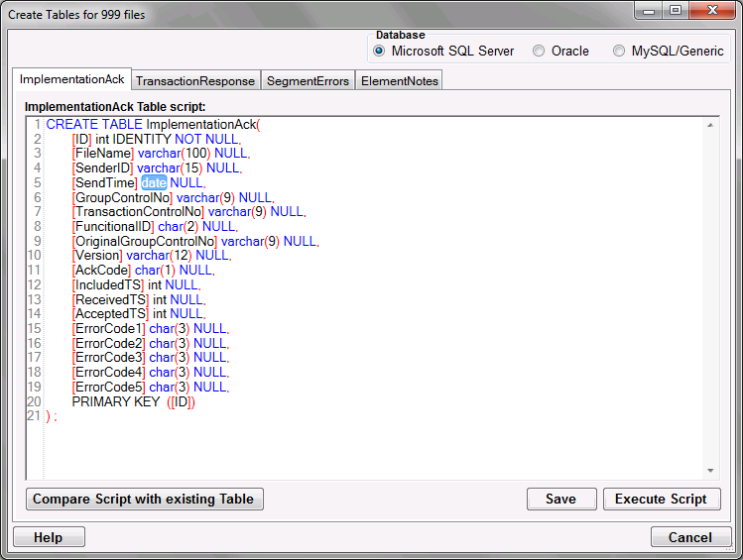Viewport: 743px width, 560px height.
Task: Choose the Oracle database option
Action: point(539,52)
